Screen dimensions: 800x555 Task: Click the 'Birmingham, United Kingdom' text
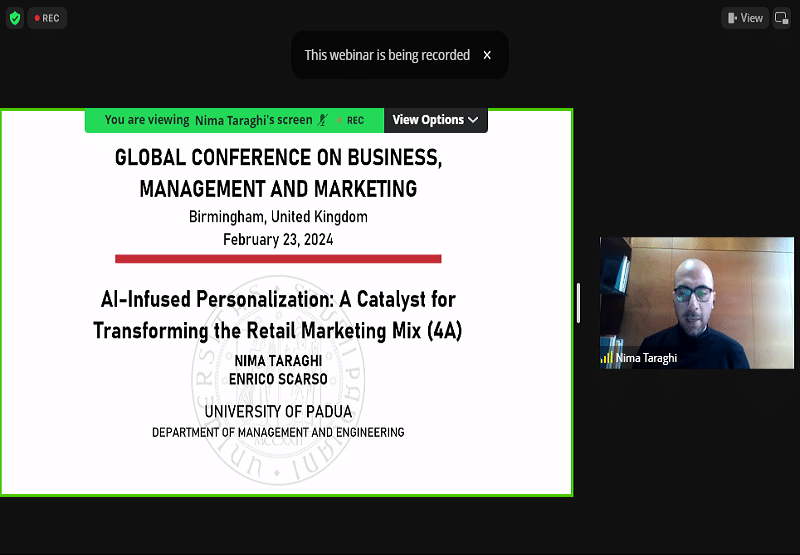(x=278, y=217)
